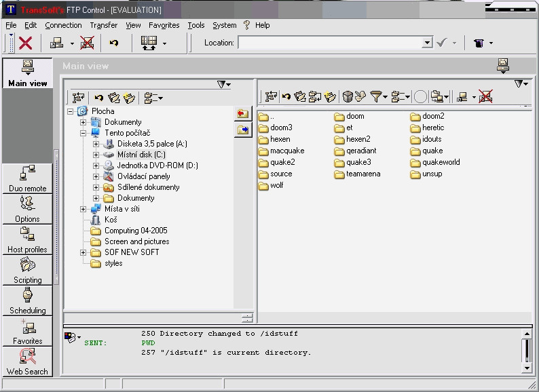Open remote pane triangle menu dropdown
Screen dimensions: 539x392
(521, 83)
